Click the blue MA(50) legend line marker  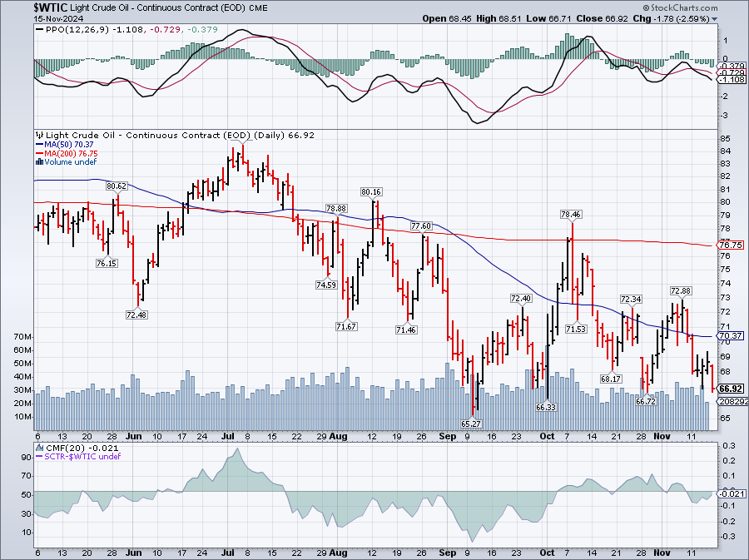pyautogui.click(x=38, y=144)
